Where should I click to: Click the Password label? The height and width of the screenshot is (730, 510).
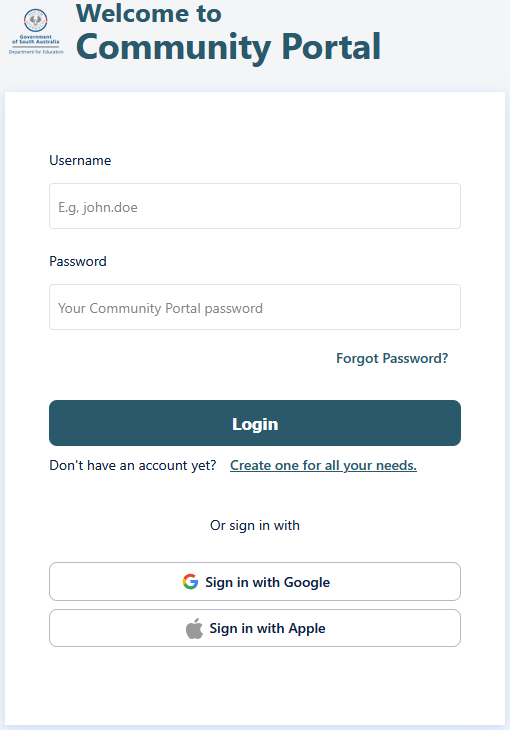(x=78, y=261)
